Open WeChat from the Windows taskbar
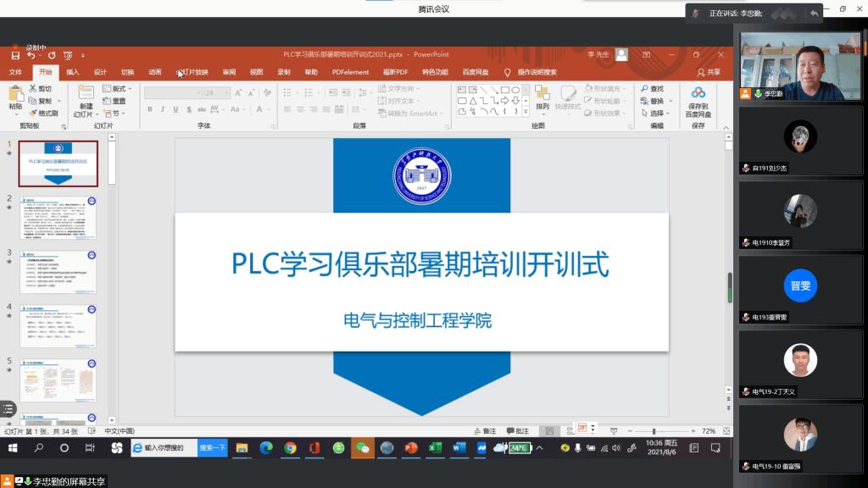868x488 pixels. coord(363,448)
